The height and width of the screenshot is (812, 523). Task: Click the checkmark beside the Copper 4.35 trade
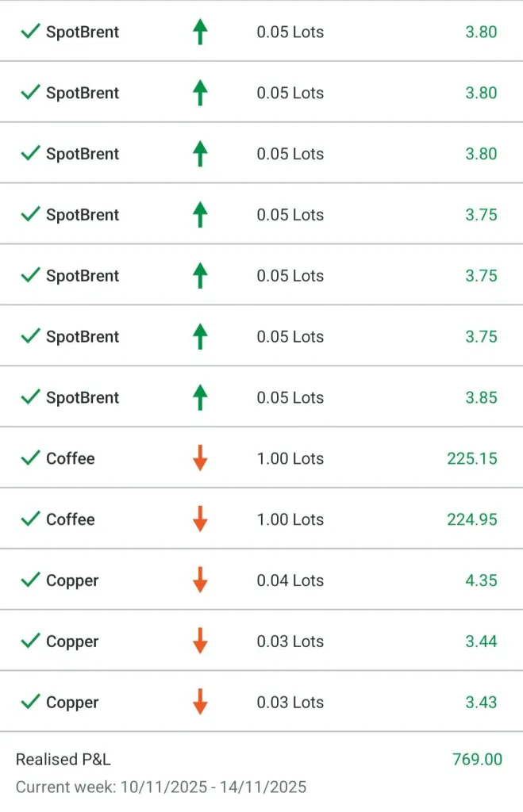[30, 580]
